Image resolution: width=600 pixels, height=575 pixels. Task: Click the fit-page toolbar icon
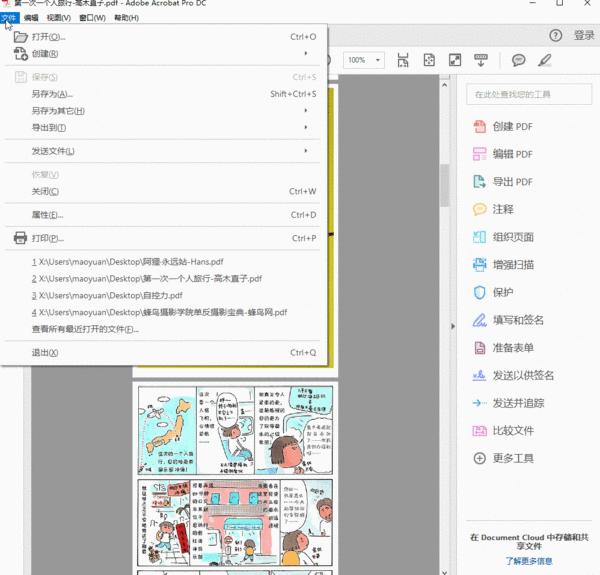coord(429,60)
